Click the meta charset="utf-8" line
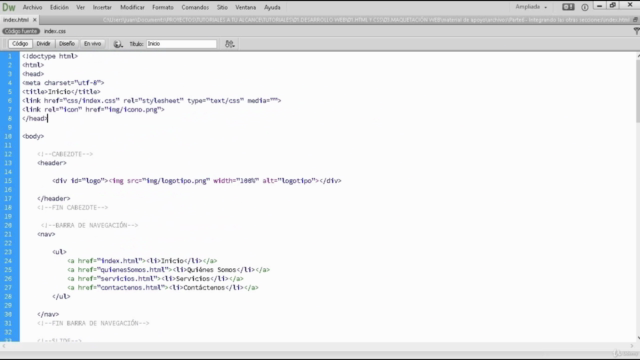640x360 pixels. 63,83
